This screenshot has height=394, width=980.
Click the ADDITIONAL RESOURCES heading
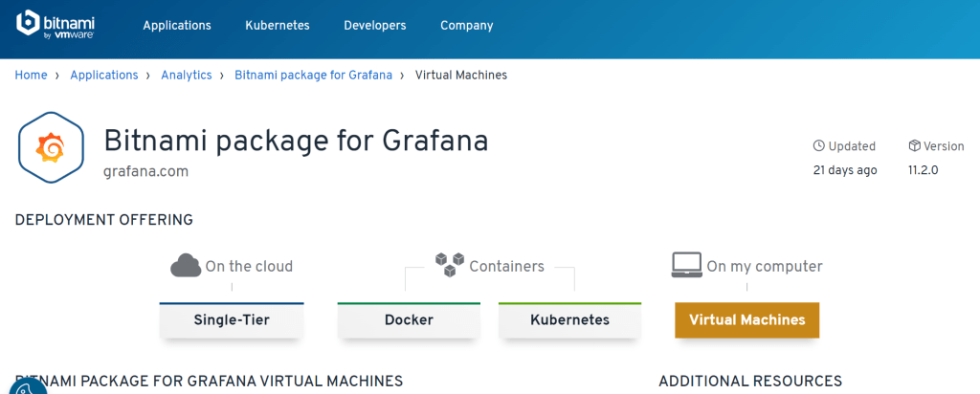pyautogui.click(x=750, y=381)
